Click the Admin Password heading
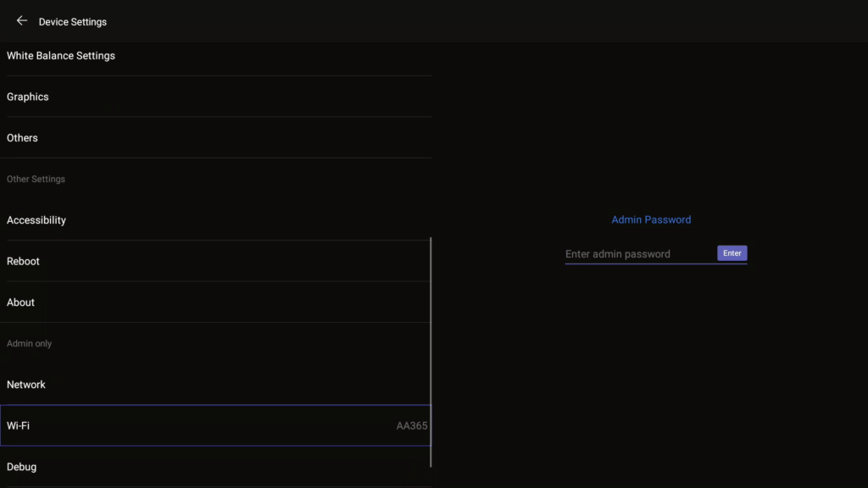Image resolution: width=868 pixels, height=488 pixels. (651, 219)
